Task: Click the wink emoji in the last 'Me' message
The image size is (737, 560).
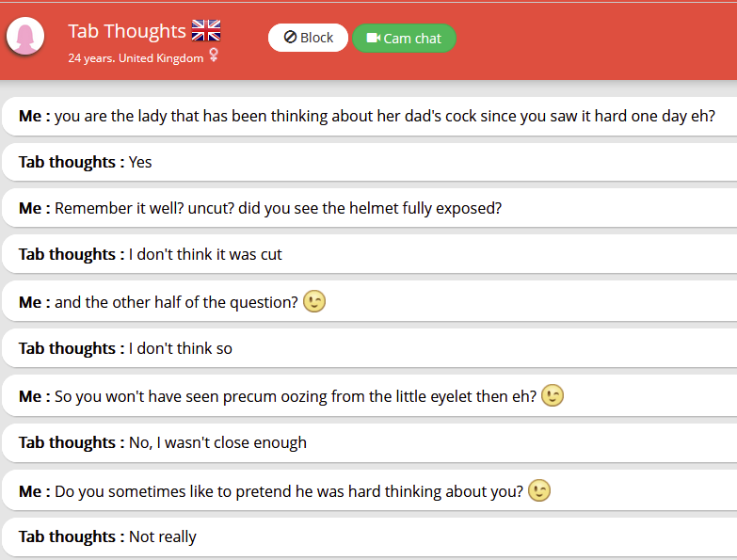Action: [539, 491]
